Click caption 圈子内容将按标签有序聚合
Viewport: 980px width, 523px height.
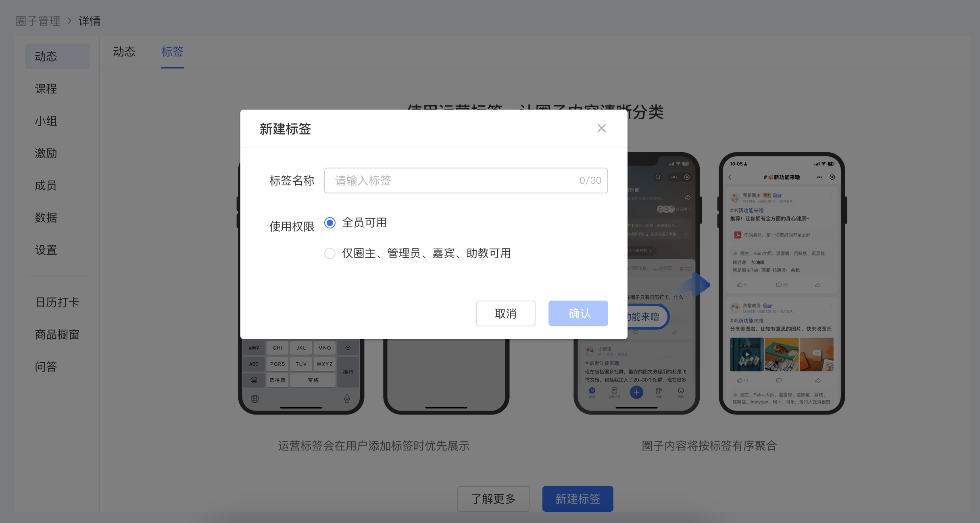coord(709,446)
